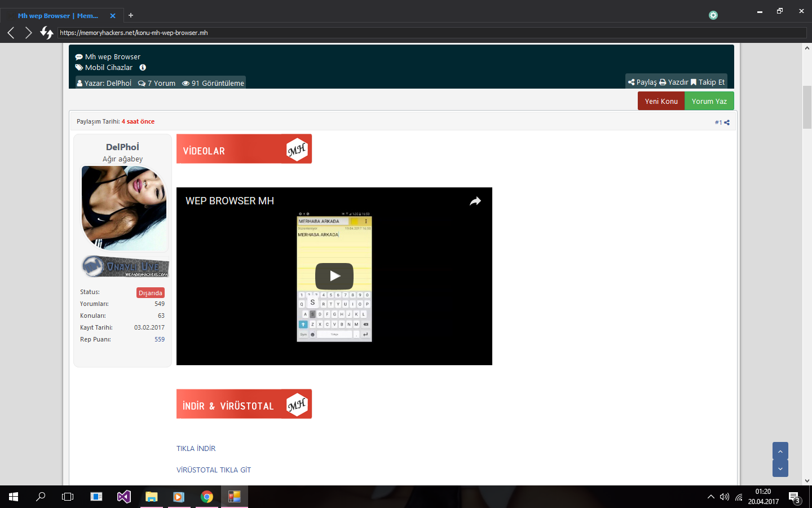Play the WEP BROWSER MH video
The image size is (812, 508).
tap(334, 276)
